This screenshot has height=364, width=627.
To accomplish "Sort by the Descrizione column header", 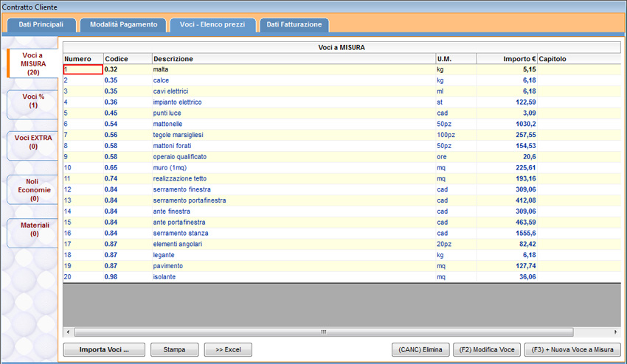I will pos(293,59).
